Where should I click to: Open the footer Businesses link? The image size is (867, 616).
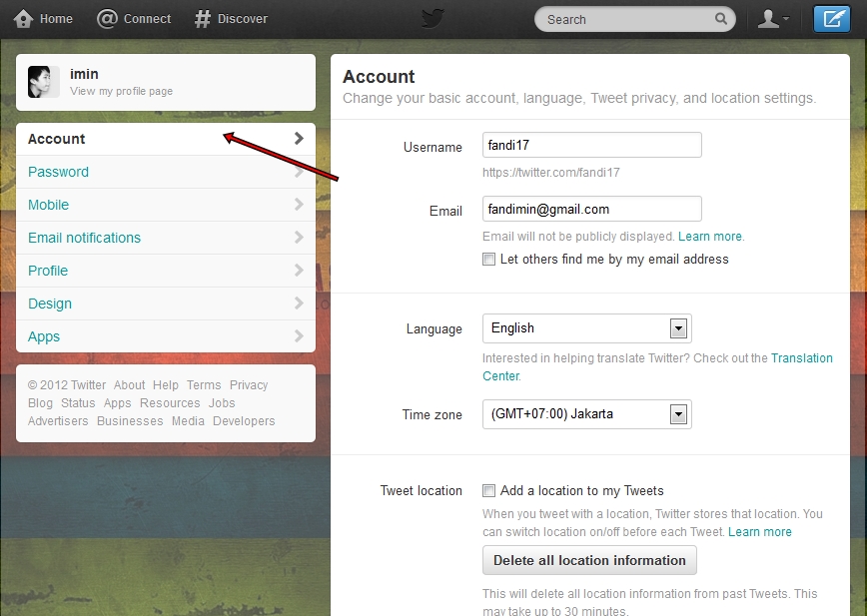pyautogui.click(x=130, y=421)
